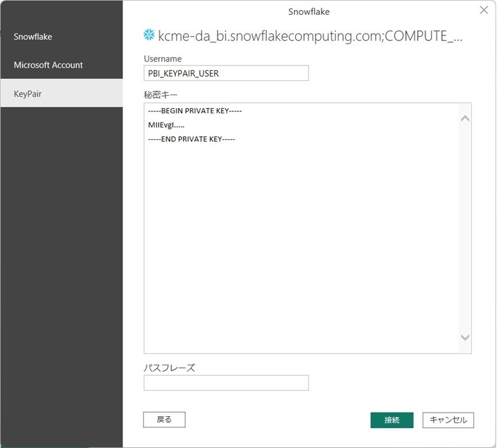Click the キャンセル button
This screenshot has height=448, width=498.
click(x=448, y=420)
